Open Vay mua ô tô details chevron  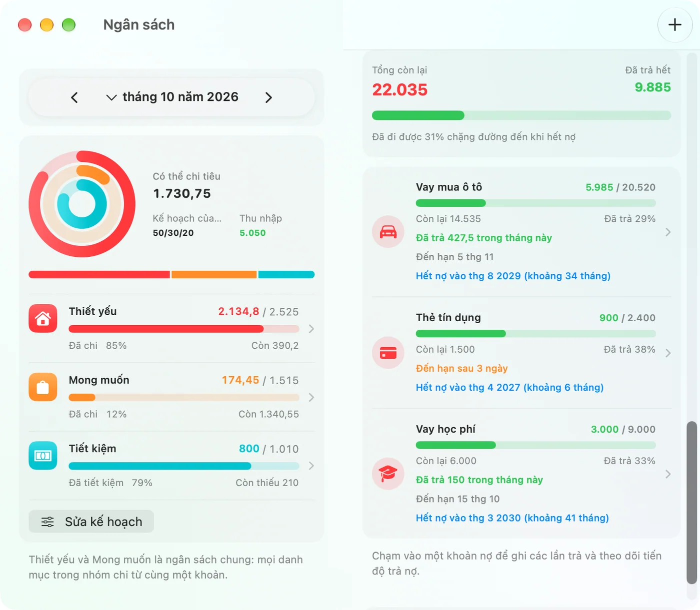point(668,232)
